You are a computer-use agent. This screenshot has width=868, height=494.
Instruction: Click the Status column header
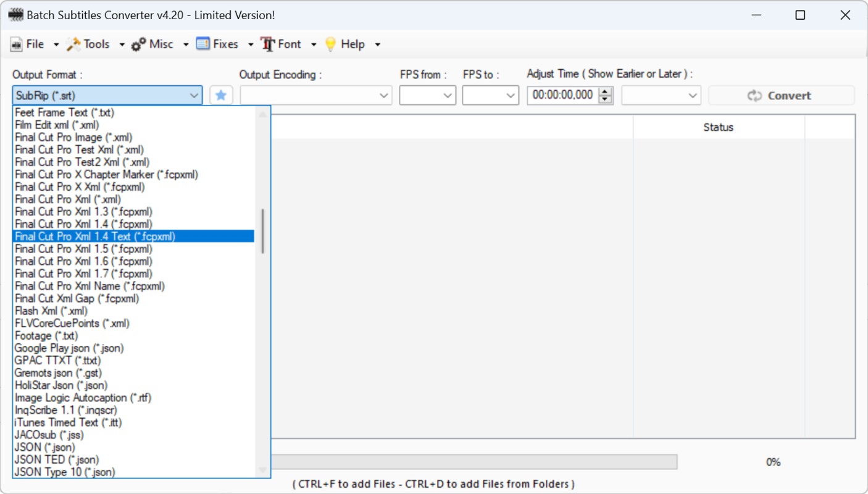(x=719, y=127)
